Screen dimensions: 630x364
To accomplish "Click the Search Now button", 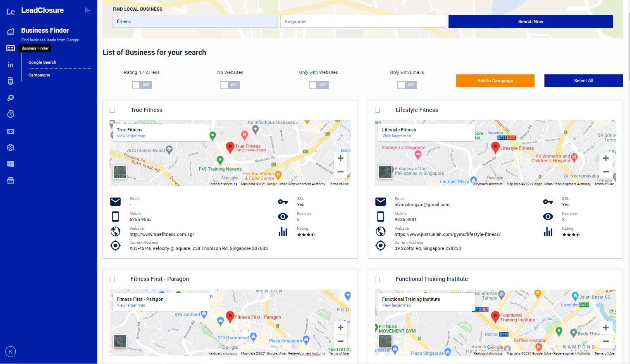I will click(531, 21).
